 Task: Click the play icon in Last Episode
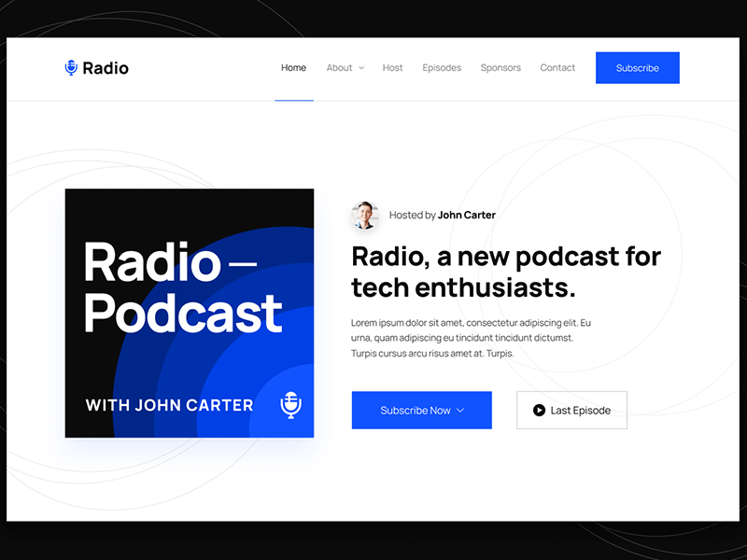539,410
